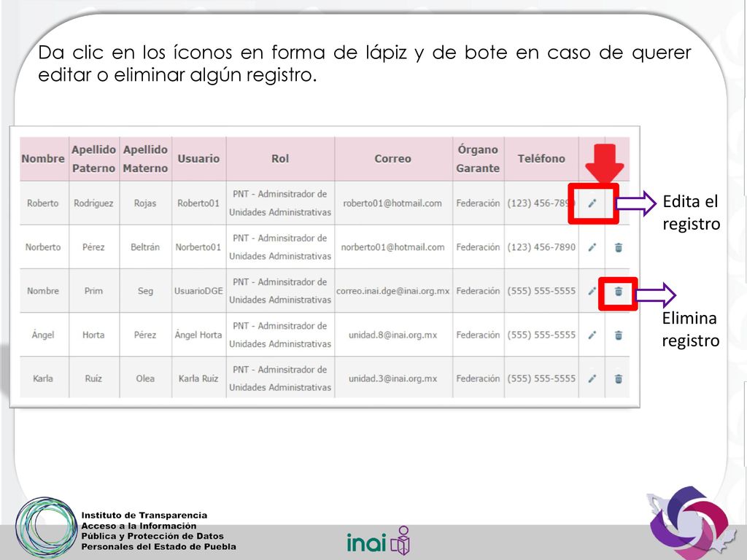
Task: Click email unidad.3@inai.org.mx
Action: [x=392, y=378]
